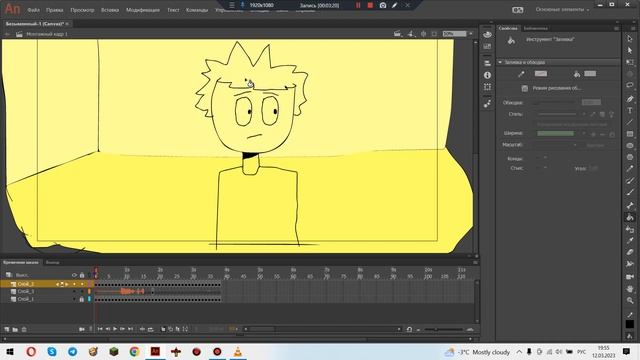Switch to the Библиотека tab

536,28
